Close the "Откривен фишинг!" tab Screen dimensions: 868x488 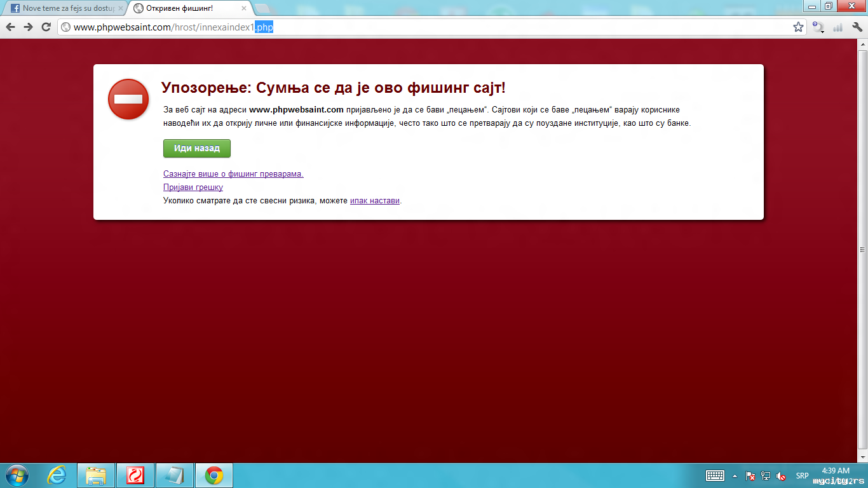(244, 8)
